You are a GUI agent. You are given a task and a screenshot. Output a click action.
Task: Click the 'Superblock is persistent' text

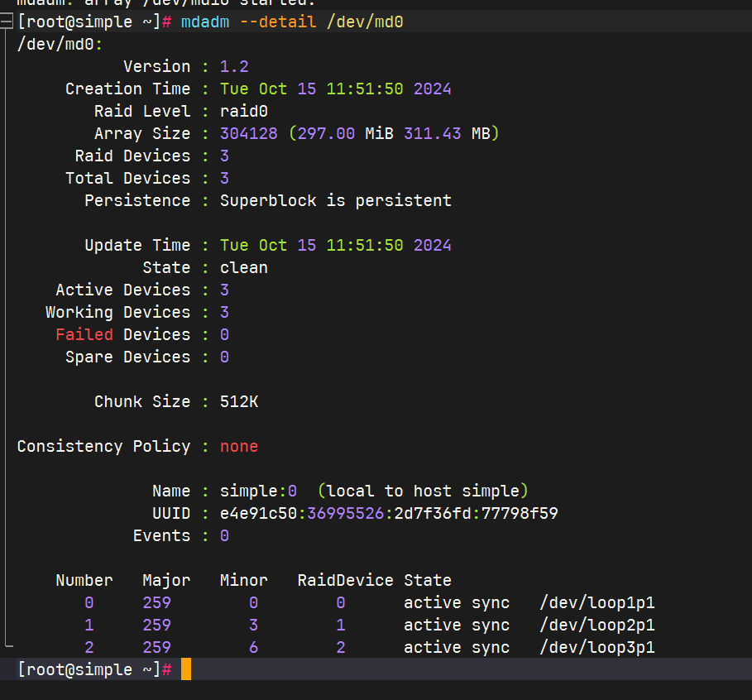click(x=335, y=201)
